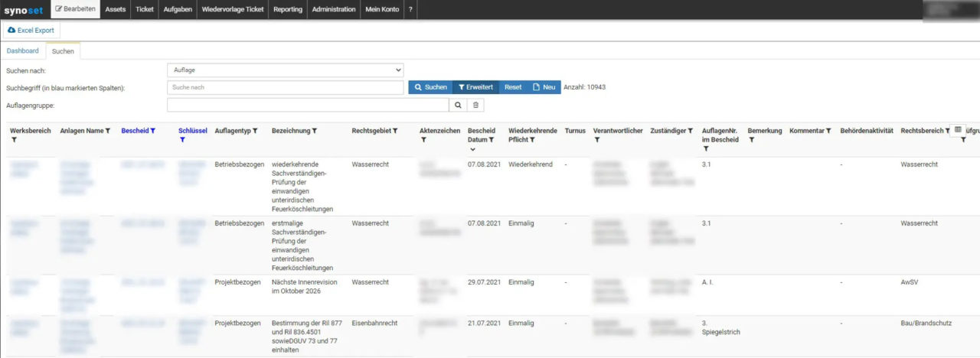980x358 pixels.
Task: Open the Reporting menu
Action: tap(288, 9)
